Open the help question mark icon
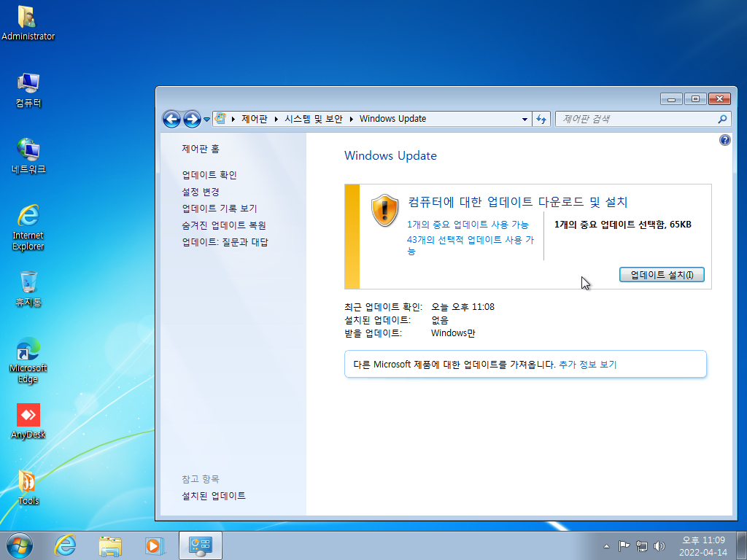 (x=724, y=140)
